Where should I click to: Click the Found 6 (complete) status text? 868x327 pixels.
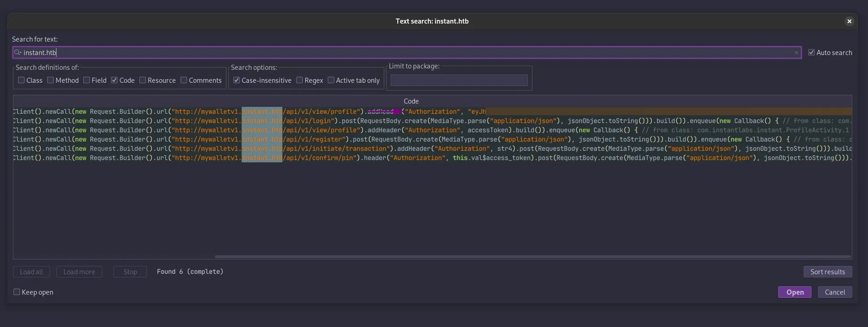[x=190, y=271]
